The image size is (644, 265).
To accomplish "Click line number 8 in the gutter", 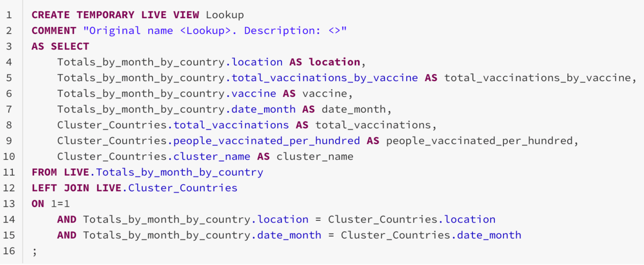I will coord(9,125).
